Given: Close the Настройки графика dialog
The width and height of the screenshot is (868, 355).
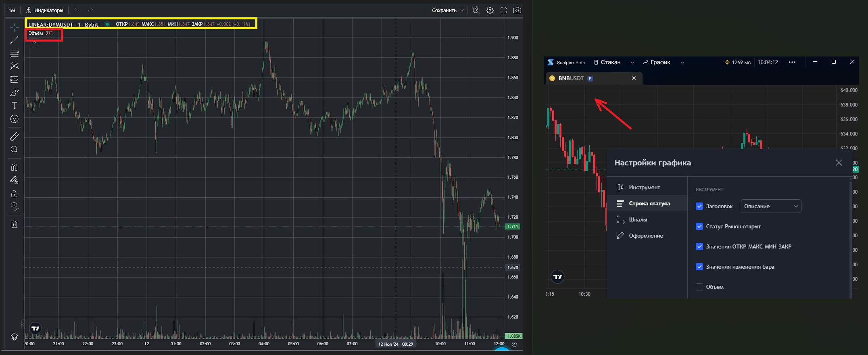Looking at the screenshot, I should click(x=839, y=163).
